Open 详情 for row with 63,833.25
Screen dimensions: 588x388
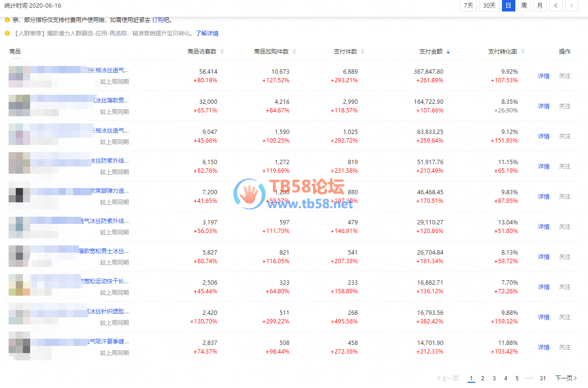(x=544, y=136)
